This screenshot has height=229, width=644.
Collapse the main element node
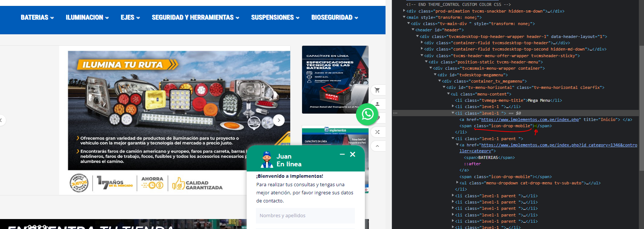tap(404, 17)
